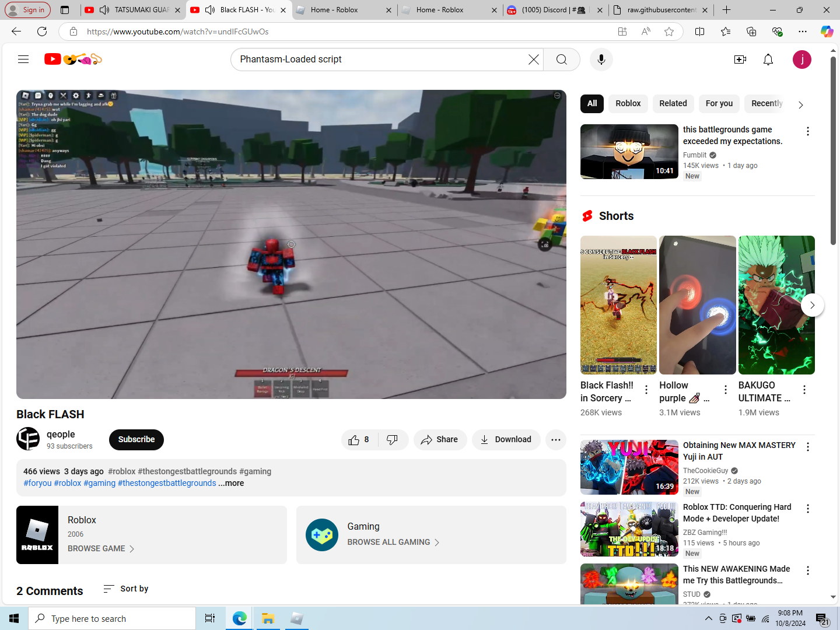
Task: Click the browser address bar URL
Action: tap(177, 32)
